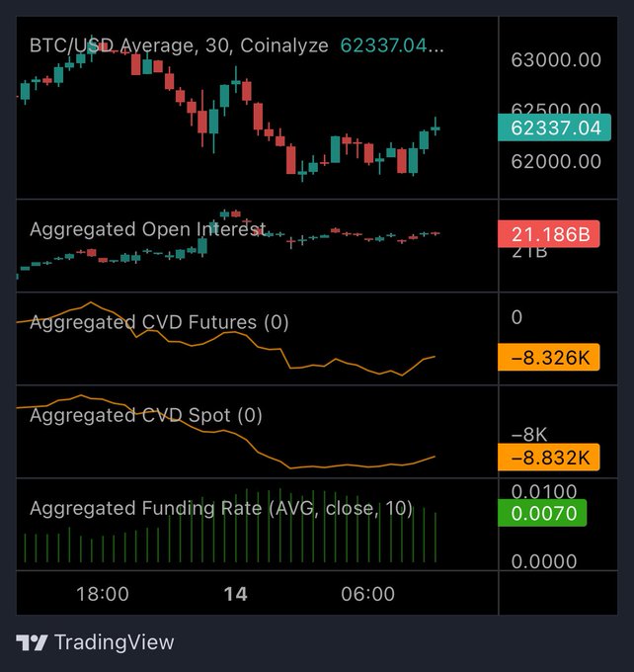634x672 pixels.
Task: Open the TradingView logo link
Action: (x=95, y=642)
